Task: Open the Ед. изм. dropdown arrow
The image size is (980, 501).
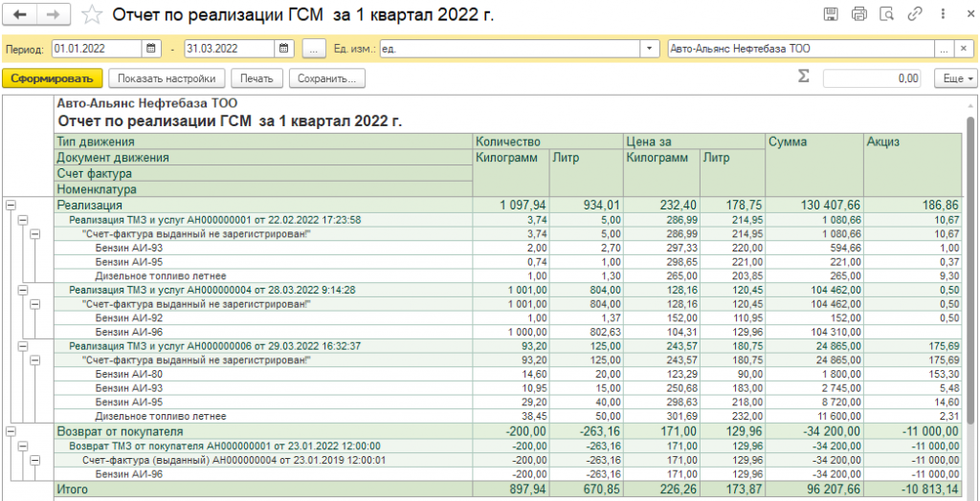Action: 650,48
